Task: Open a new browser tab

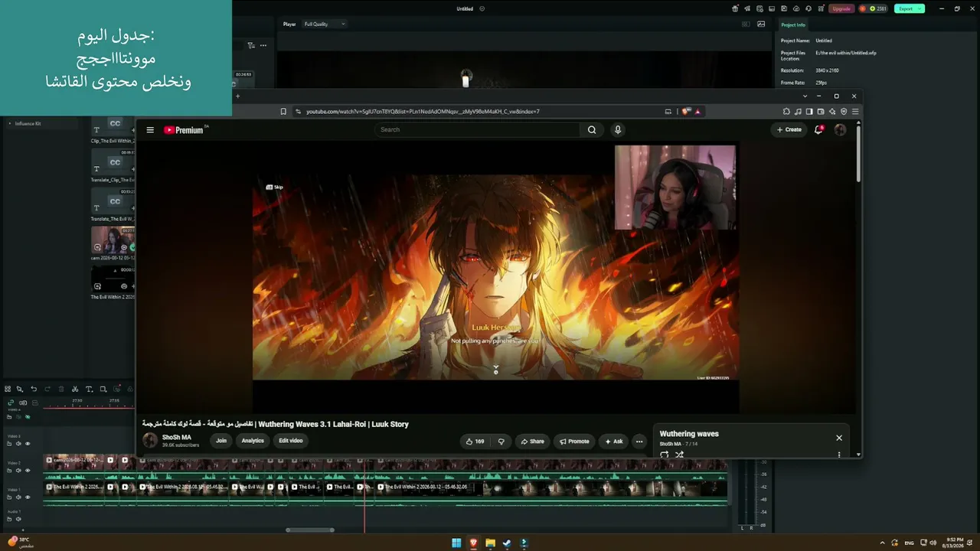Action: tap(237, 96)
